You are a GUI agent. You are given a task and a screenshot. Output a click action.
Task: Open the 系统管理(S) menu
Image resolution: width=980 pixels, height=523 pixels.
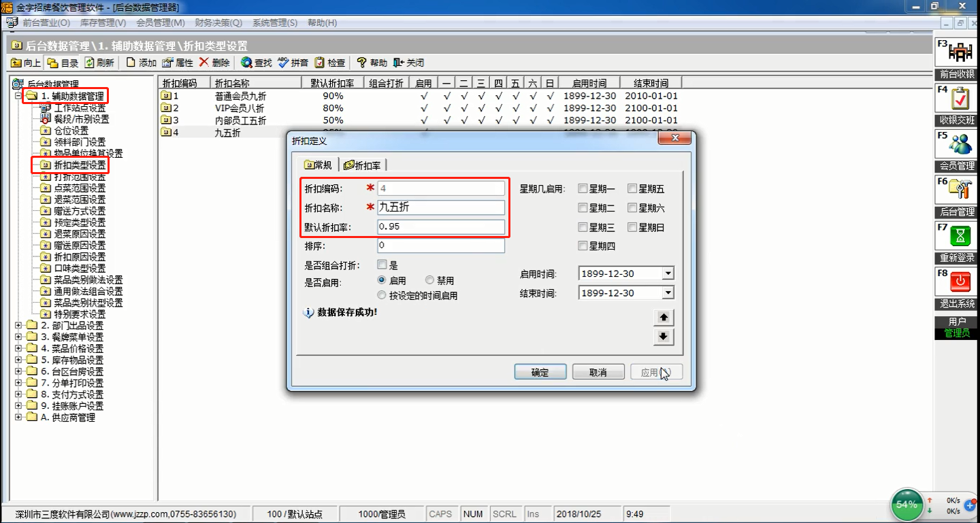275,22
